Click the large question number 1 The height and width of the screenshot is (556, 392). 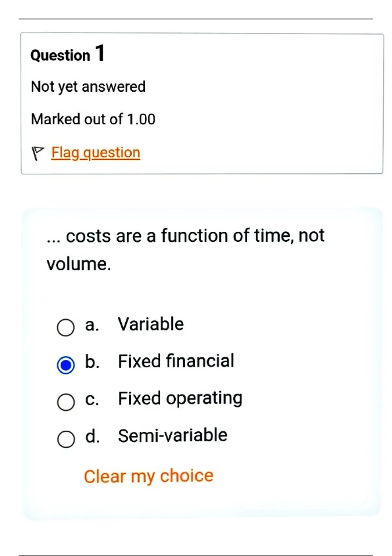pyautogui.click(x=100, y=53)
